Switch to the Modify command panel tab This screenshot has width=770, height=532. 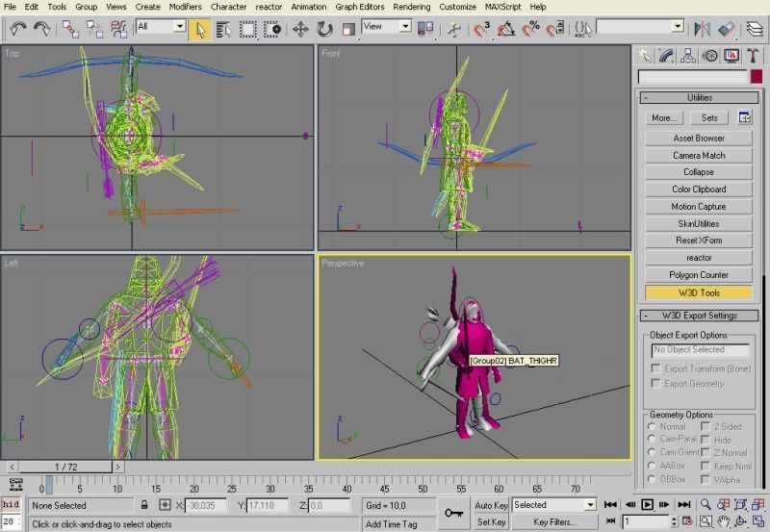[x=666, y=56]
